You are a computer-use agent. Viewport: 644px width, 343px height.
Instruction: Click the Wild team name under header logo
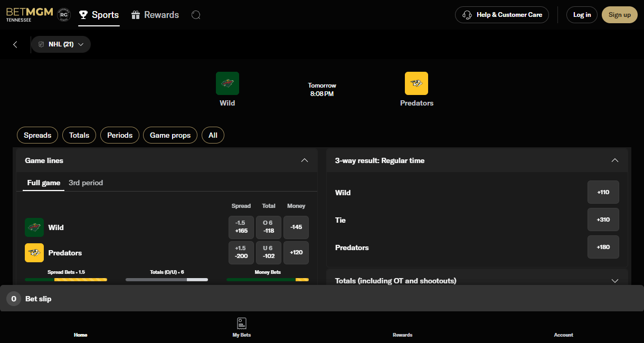click(x=228, y=103)
